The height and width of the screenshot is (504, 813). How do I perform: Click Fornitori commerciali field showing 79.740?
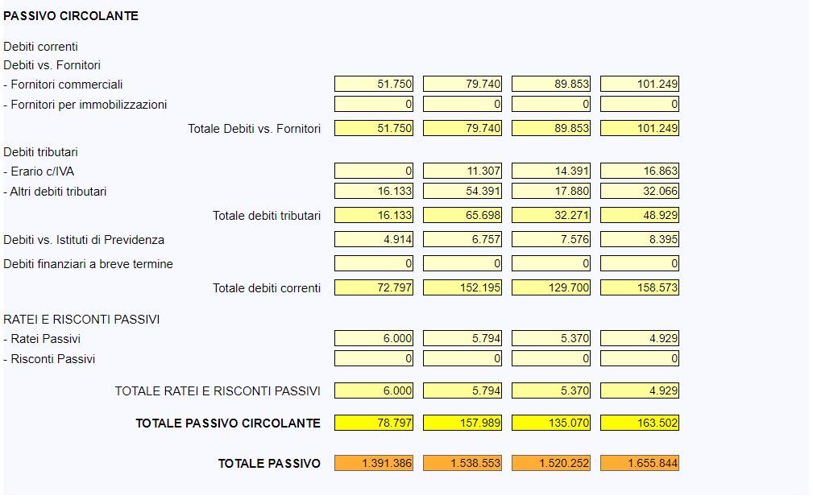[x=462, y=84]
